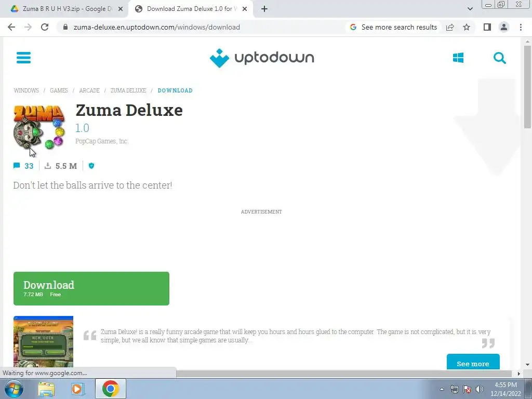Show hidden system tray icons
The width and height of the screenshot is (532, 399).
[442, 389]
